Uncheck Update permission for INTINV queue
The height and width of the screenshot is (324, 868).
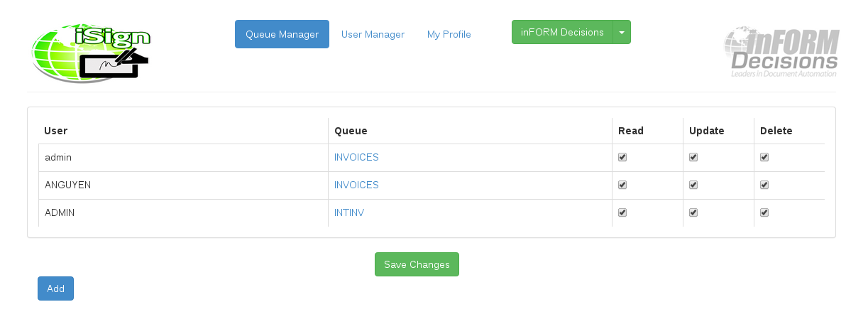coord(693,212)
